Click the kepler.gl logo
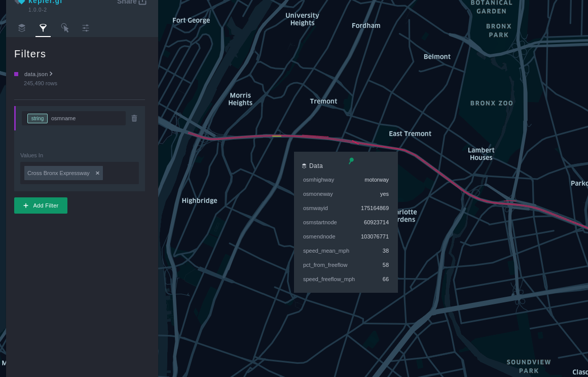Viewport: 588px width, 377px height. (20, 2)
